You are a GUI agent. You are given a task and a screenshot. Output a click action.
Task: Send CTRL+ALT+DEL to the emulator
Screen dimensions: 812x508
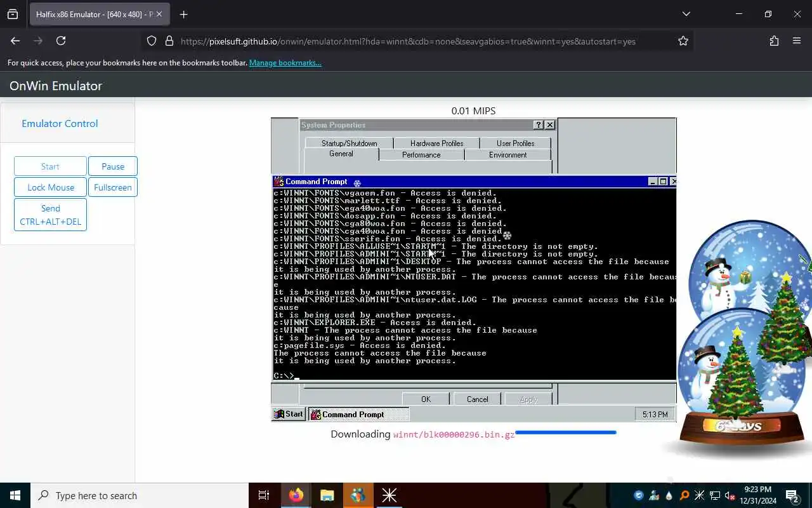50,215
